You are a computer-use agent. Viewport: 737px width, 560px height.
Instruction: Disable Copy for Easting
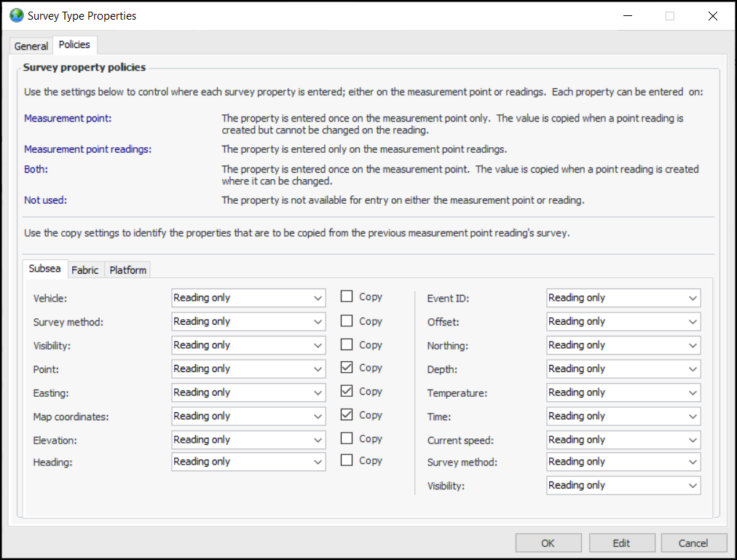(x=347, y=392)
